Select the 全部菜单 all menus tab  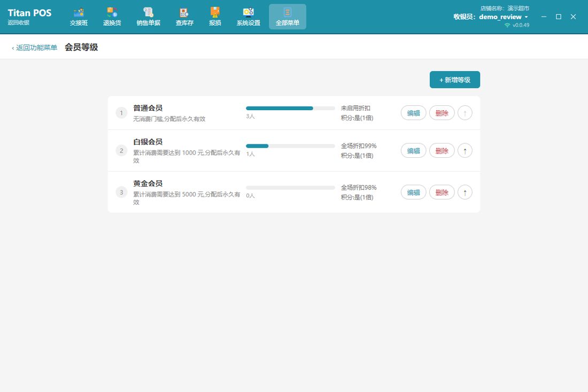(288, 17)
